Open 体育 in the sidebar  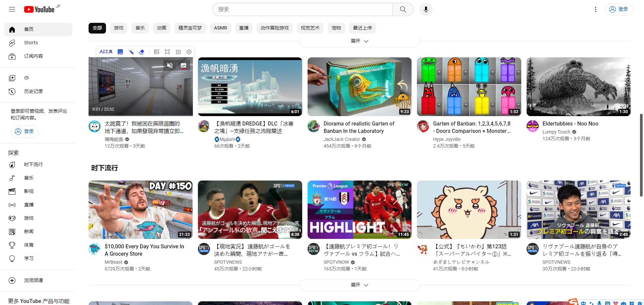click(x=38, y=245)
